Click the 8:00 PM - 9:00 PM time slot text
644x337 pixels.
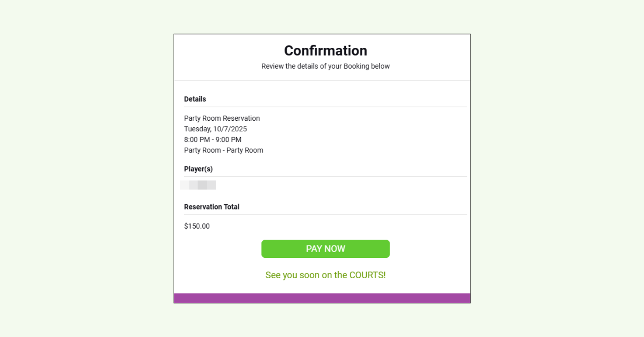[x=212, y=139]
